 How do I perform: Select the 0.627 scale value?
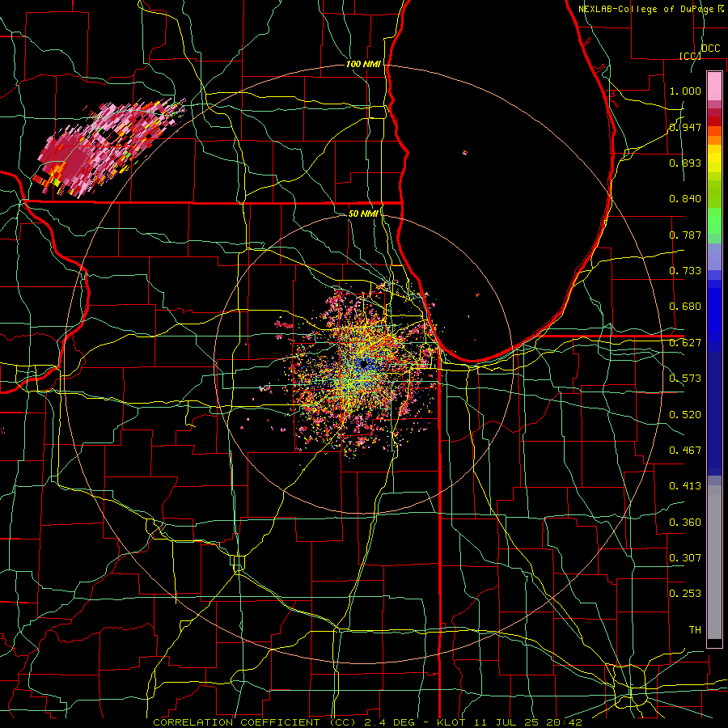point(685,343)
